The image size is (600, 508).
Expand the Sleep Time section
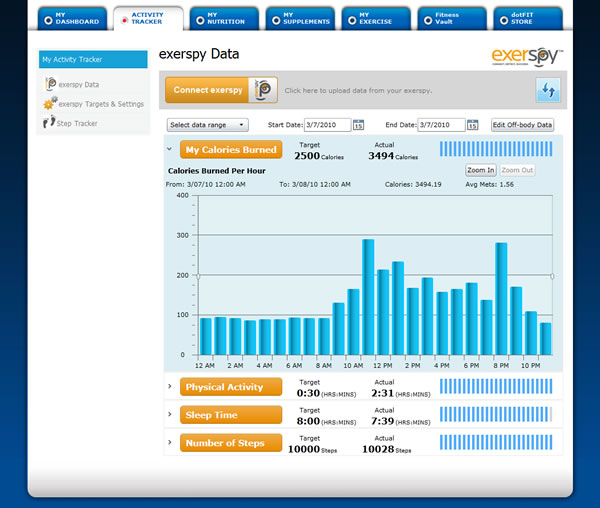[x=170, y=414]
